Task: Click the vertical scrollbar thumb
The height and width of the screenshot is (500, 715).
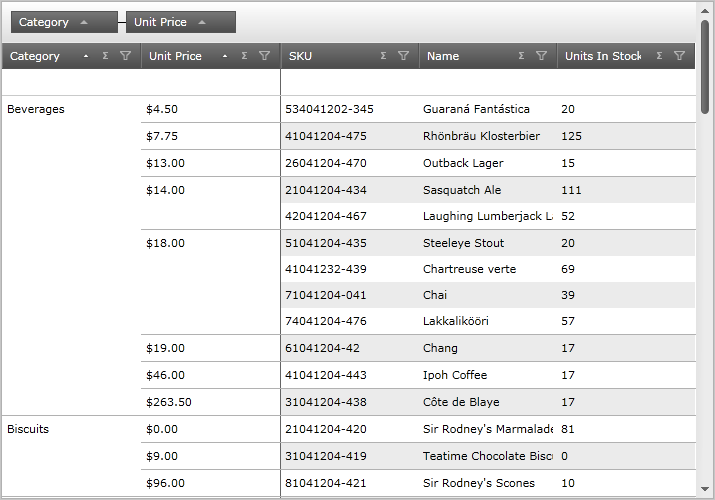Action: 705,65
